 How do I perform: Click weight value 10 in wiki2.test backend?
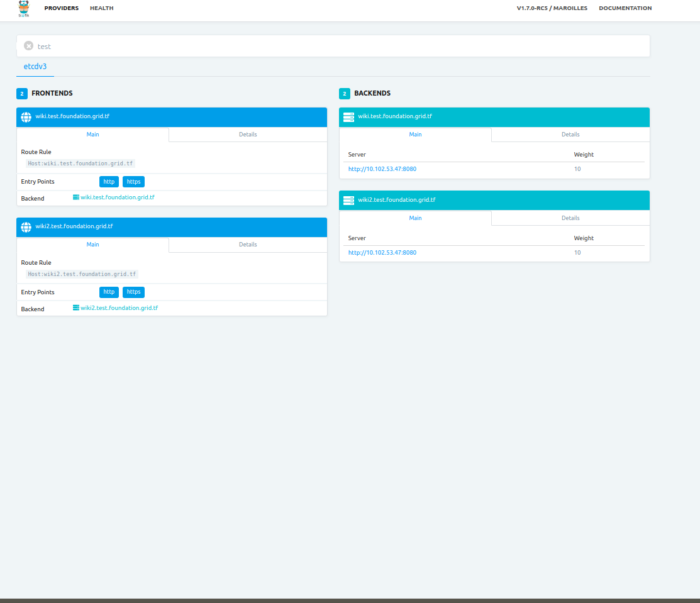[x=577, y=253]
